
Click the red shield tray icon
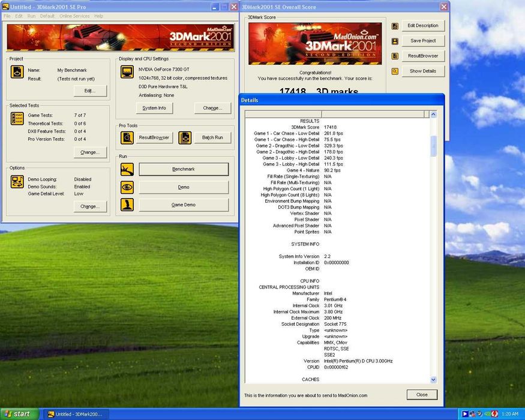495,414
